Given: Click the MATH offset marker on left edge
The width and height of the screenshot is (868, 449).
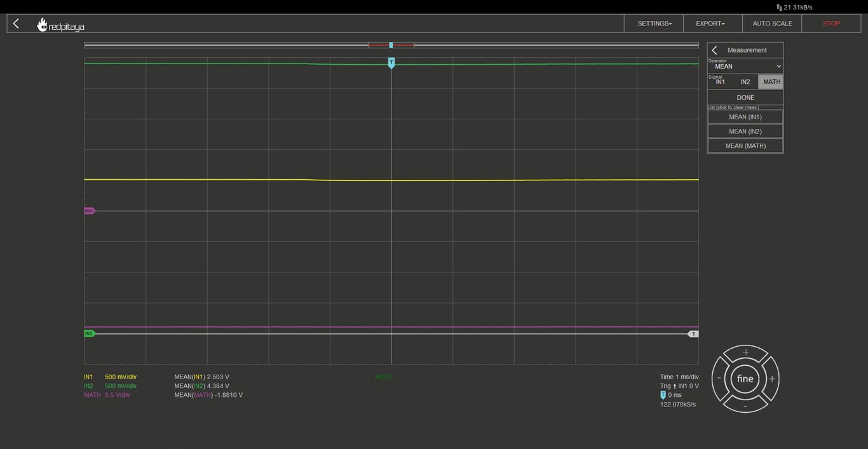Looking at the screenshot, I should pyautogui.click(x=90, y=211).
